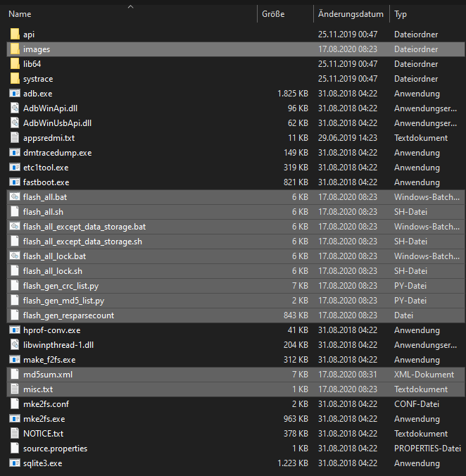Click the api folder icon

tap(15, 35)
